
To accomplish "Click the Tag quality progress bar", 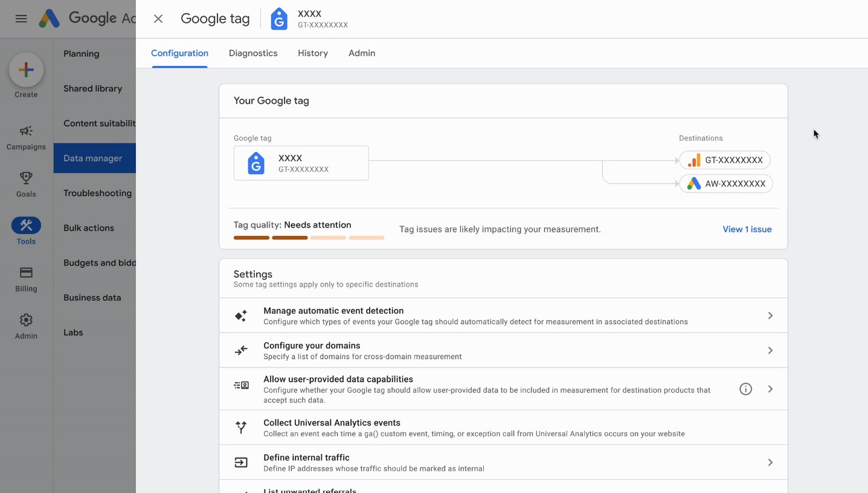I will pos(309,238).
